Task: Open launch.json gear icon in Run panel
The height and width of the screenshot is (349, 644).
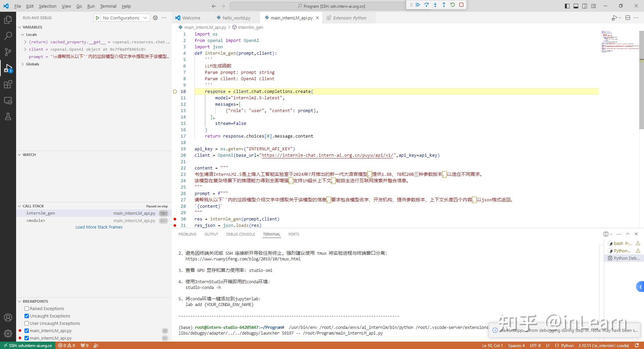Action: [x=155, y=18]
